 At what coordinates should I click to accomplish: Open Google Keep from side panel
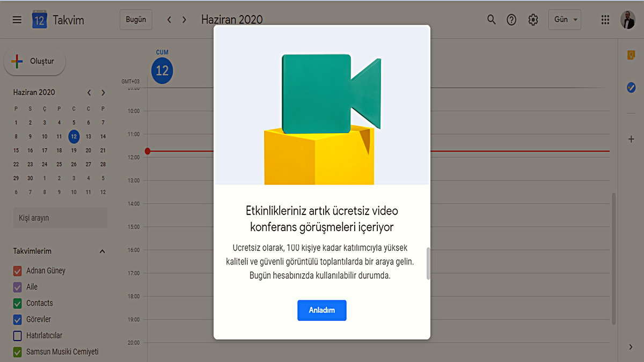[631, 55]
